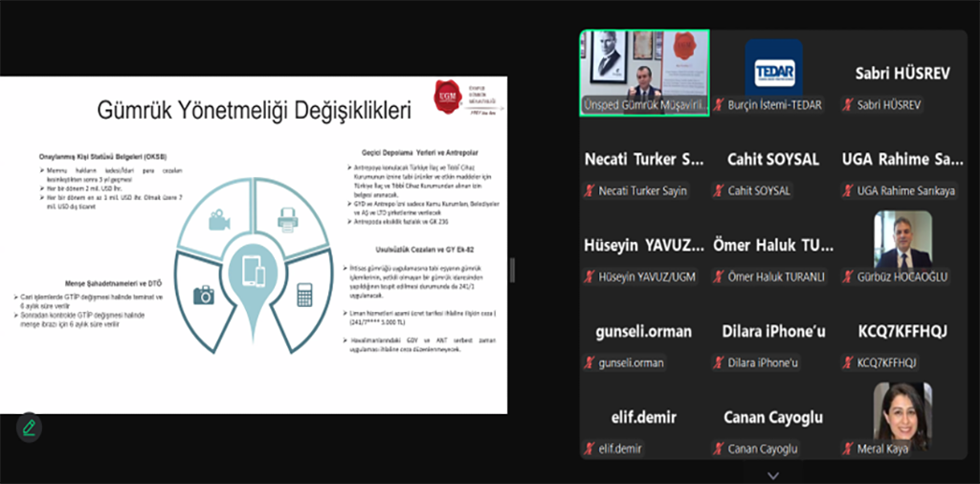Click the printer icon on the slide
The image size is (980, 484).
[x=285, y=222]
